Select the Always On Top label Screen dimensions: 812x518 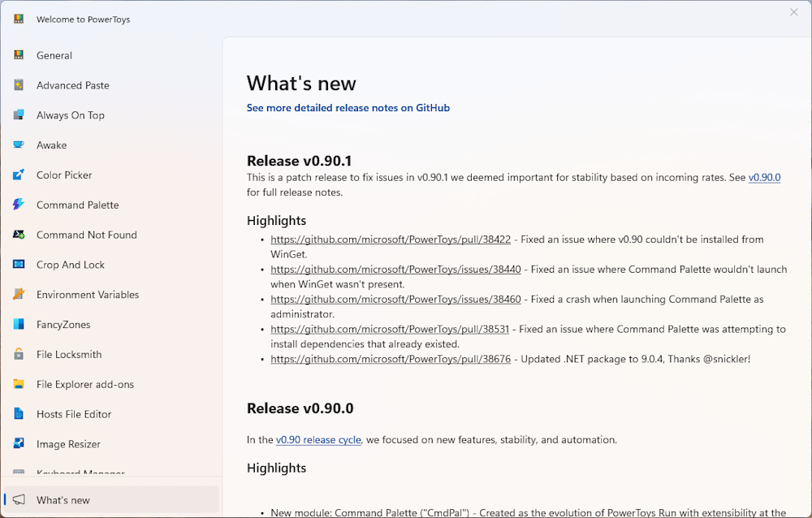(x=71, y=115)
